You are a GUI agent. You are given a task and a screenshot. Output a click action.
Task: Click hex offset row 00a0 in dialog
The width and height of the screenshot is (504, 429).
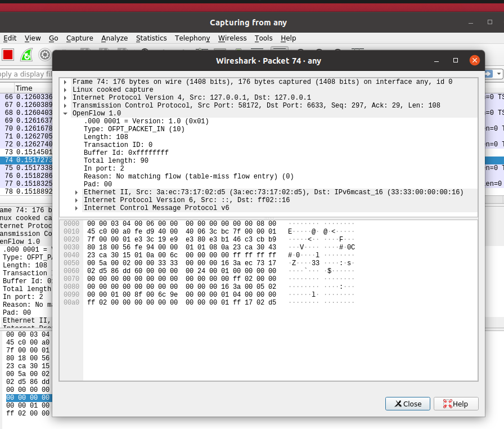tap(71, 302)
